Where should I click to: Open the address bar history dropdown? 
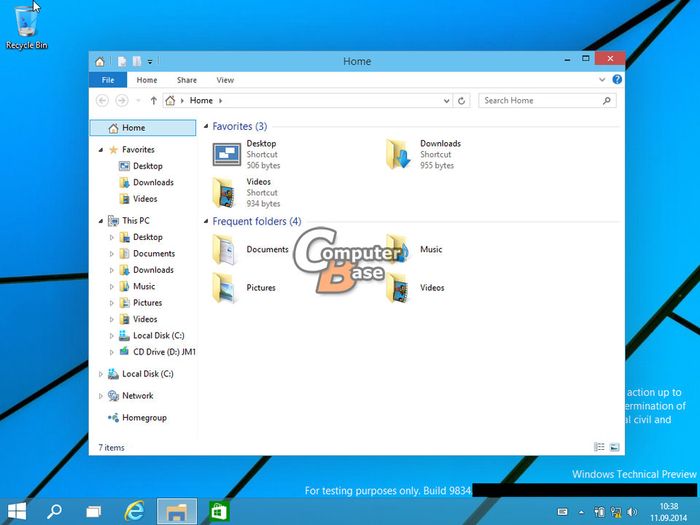(x=446, y=101)
